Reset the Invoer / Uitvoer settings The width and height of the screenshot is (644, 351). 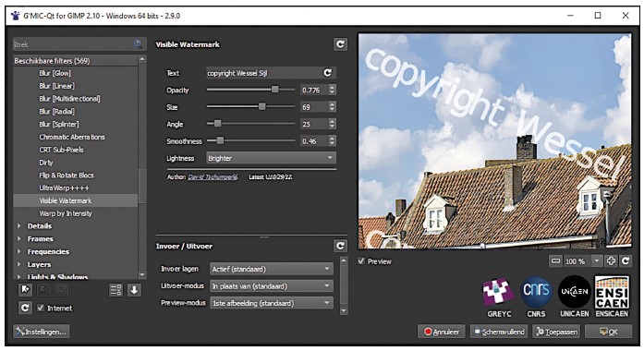(340, 246)
